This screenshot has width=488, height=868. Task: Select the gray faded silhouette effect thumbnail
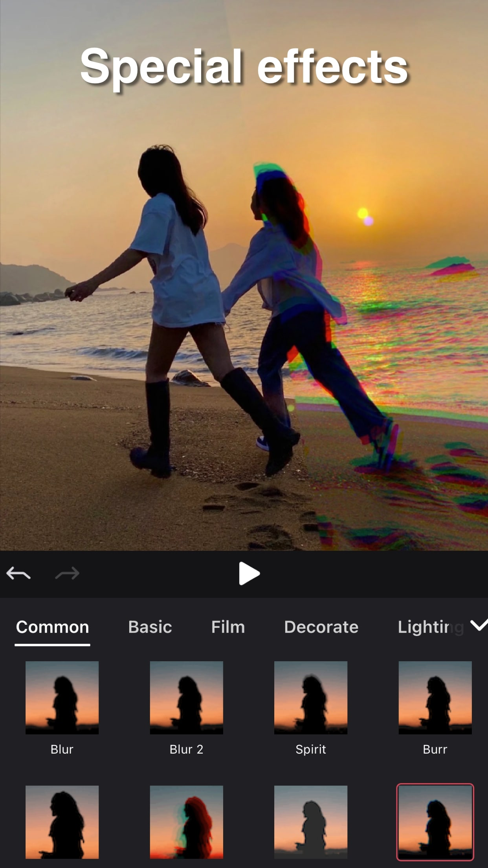pyautogui.click(x=311, y=822)
